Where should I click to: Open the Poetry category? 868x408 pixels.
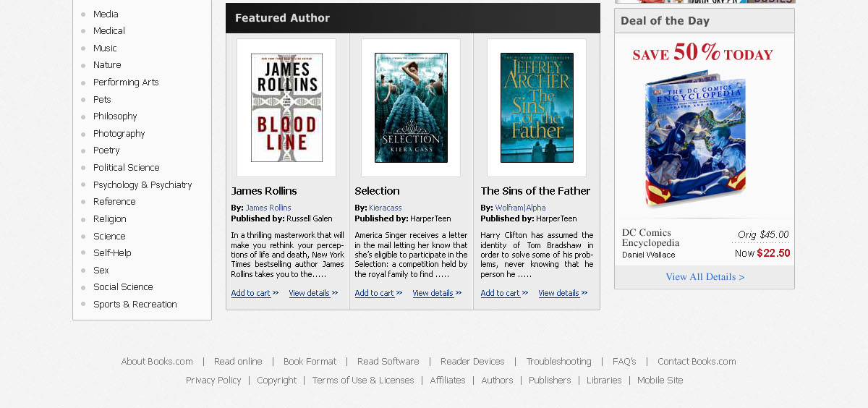(x=106, y=150)
